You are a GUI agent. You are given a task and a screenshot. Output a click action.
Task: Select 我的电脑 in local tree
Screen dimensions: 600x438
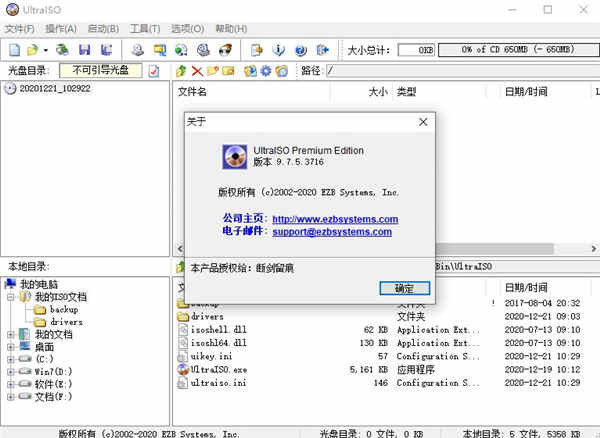(x=39, y=285)
